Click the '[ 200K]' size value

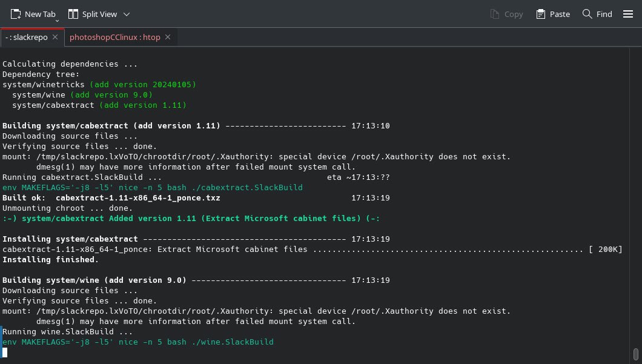pyautogui.click(x=606, y=250)
